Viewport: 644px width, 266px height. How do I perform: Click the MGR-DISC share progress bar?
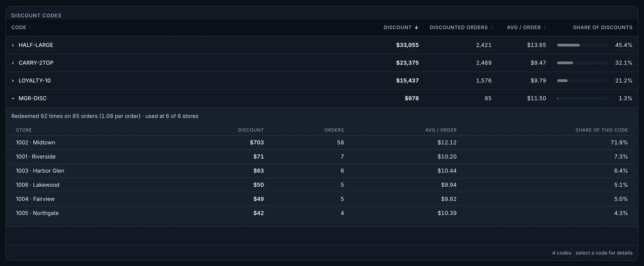click(x=582, y=98)
